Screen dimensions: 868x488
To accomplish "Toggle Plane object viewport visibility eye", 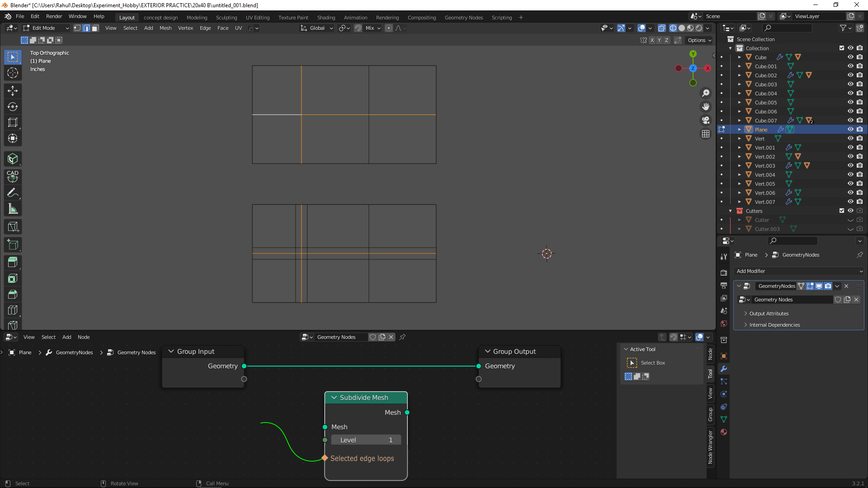I will tap(850, 129).
